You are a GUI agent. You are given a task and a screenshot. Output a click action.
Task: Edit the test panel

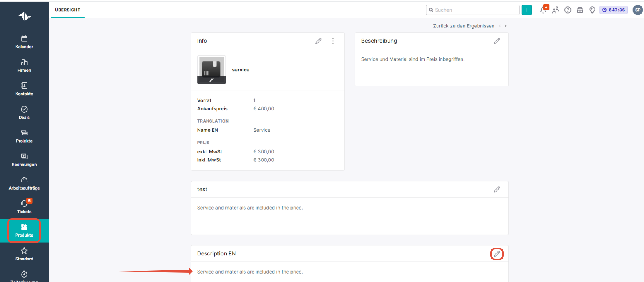(x=497, y=190)
